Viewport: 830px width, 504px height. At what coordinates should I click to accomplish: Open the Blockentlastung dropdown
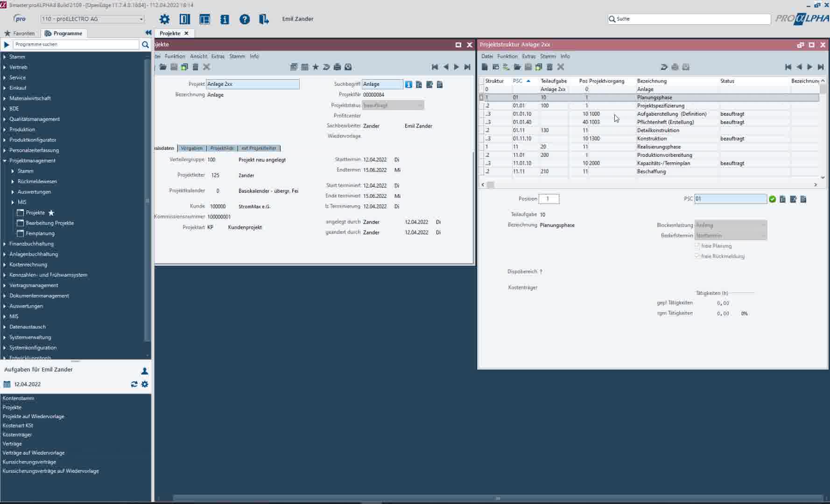[731, 225]
